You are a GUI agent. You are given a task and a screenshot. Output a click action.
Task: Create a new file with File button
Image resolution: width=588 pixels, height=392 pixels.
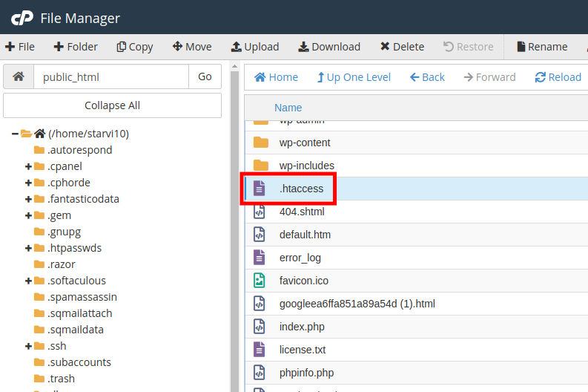click(20, 47)
